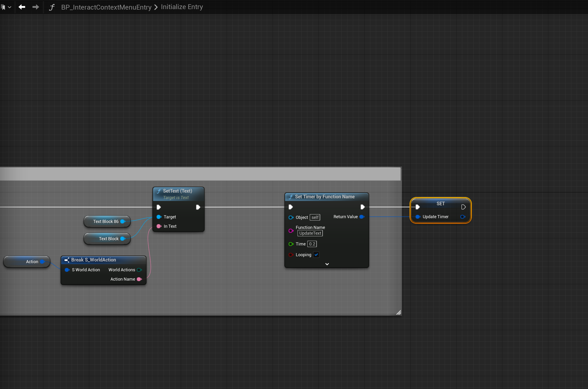
Task: Click Initialize Entry breadcrumb label
Action: click(182, 7)
